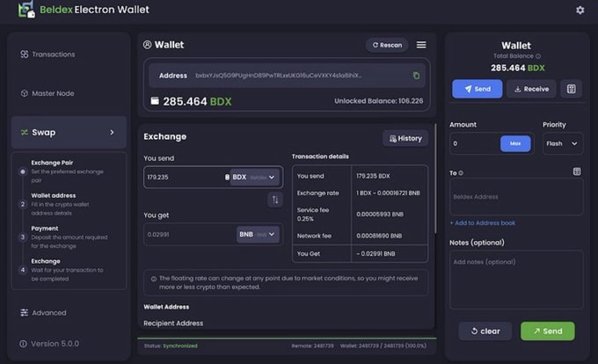598x364 pixels.
Task: Open Priority Flash dropdown
Action: (x=562, y=143)
